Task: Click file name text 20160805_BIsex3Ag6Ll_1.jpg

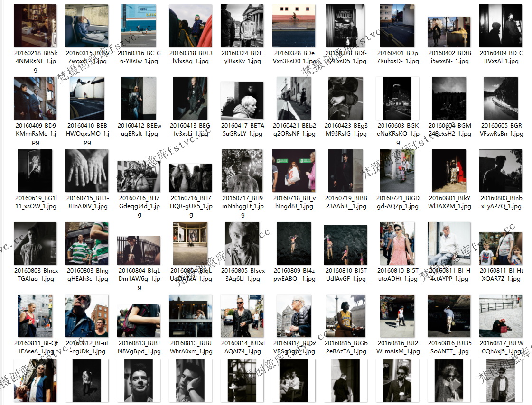Action: tap(243, 275)
